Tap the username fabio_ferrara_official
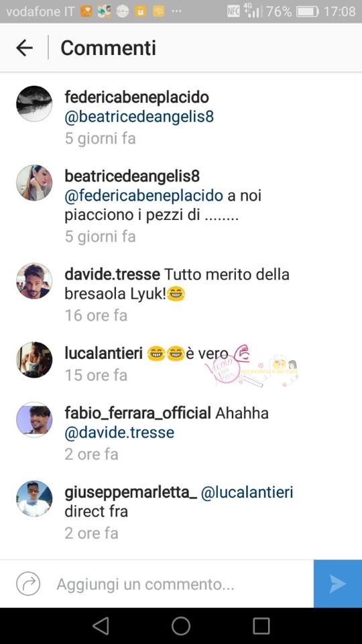Screen dimensions: 362x644 [138, 413]
